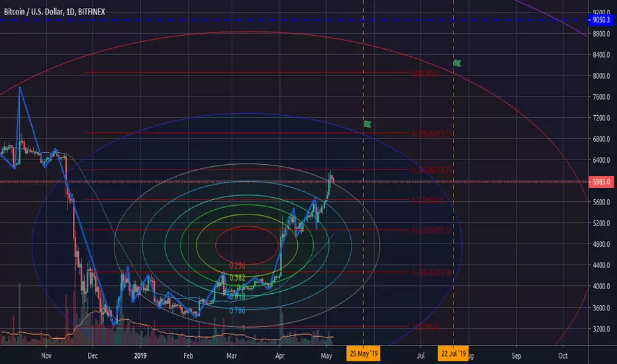Click the 6800.0 price axis value
Image resolution: width=617 pixels, height=364 pixels.
601,139
